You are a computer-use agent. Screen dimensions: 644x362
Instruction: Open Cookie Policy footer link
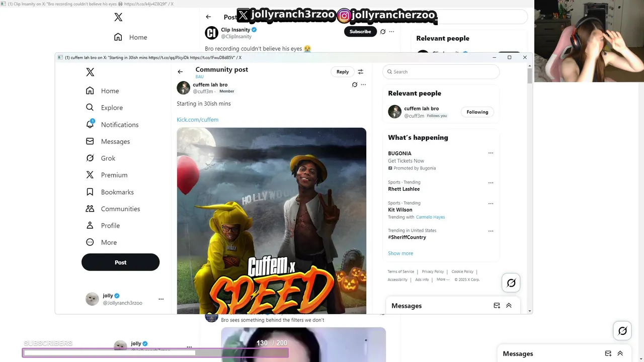tap(462, 271)
